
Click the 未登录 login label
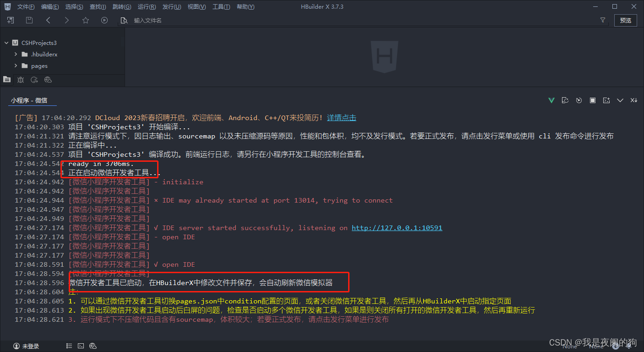click(x=31, y=346)
